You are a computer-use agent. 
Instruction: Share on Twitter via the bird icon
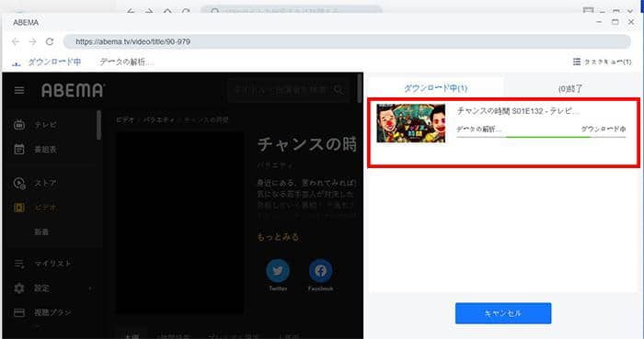tap(278, 271)
